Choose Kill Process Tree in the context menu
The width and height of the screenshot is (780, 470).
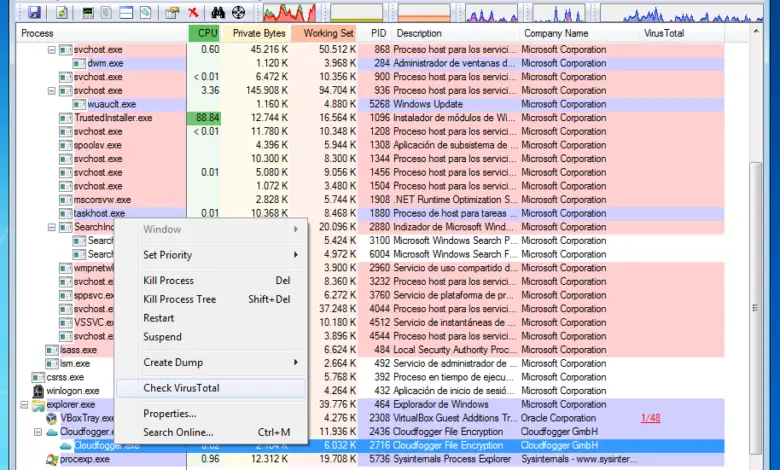click(x=211, y=299)
